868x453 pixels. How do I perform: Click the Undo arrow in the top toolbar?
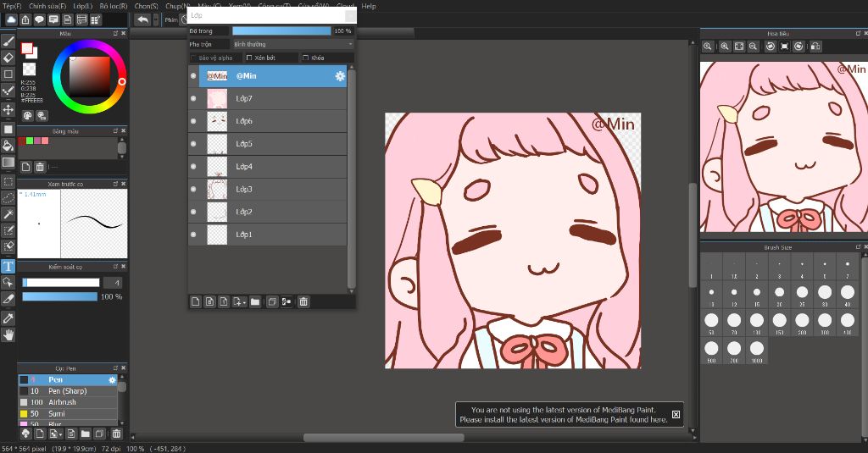tap(142, 20)
